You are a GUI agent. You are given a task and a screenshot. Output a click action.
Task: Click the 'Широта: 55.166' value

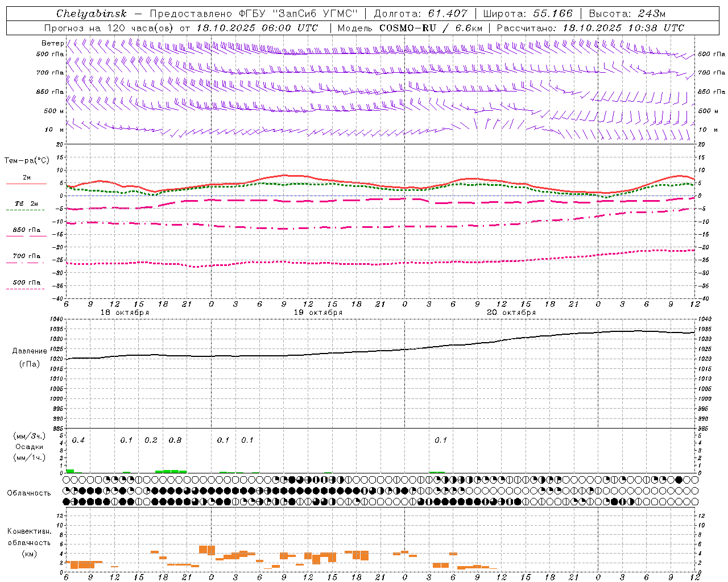(527, 14)
